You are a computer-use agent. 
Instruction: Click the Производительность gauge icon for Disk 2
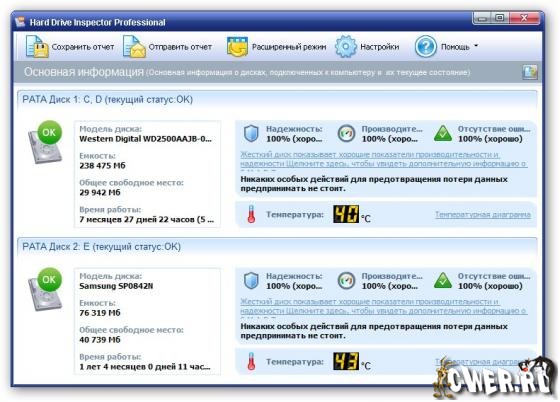(346, 281)
